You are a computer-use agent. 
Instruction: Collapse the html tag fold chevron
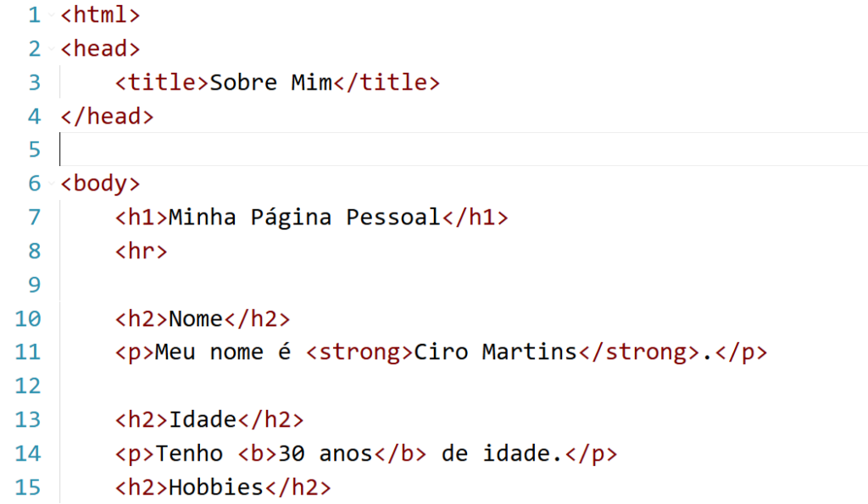click(53, 15)
